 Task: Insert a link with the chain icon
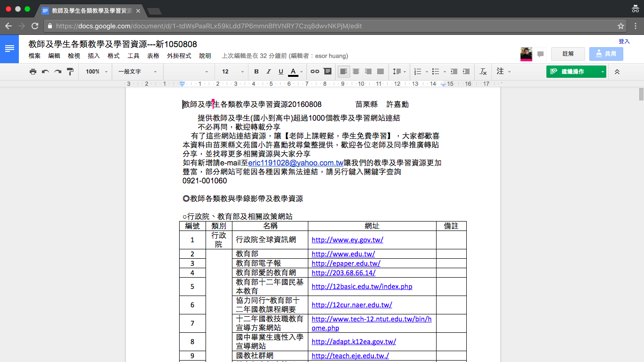click(315, 72)
